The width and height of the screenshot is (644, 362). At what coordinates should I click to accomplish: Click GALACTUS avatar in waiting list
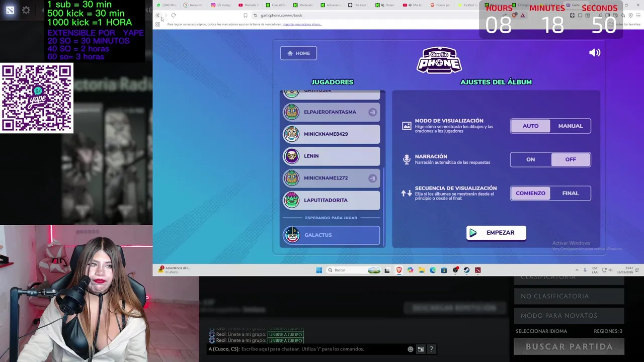(x=292, y=235)
